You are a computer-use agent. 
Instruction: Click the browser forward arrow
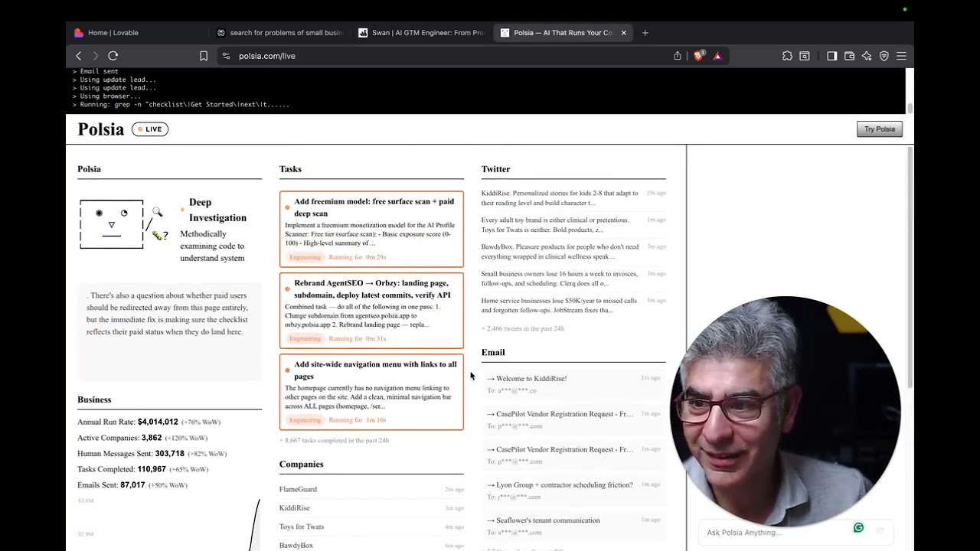coord(96,56)
